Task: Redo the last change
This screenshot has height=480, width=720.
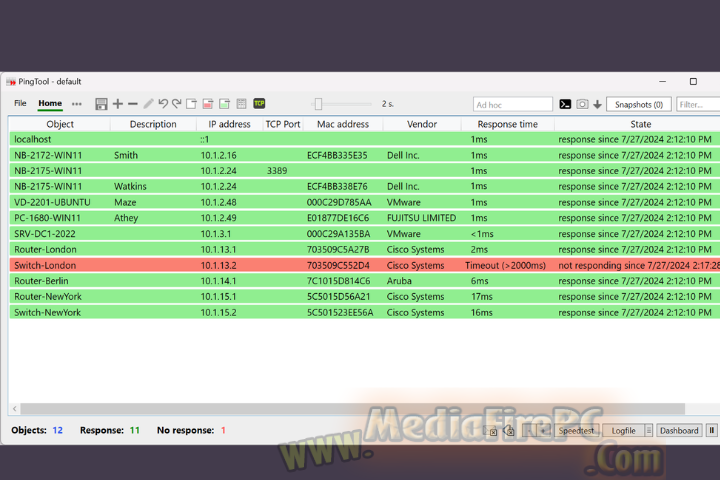Action: [x=177, y=103]
